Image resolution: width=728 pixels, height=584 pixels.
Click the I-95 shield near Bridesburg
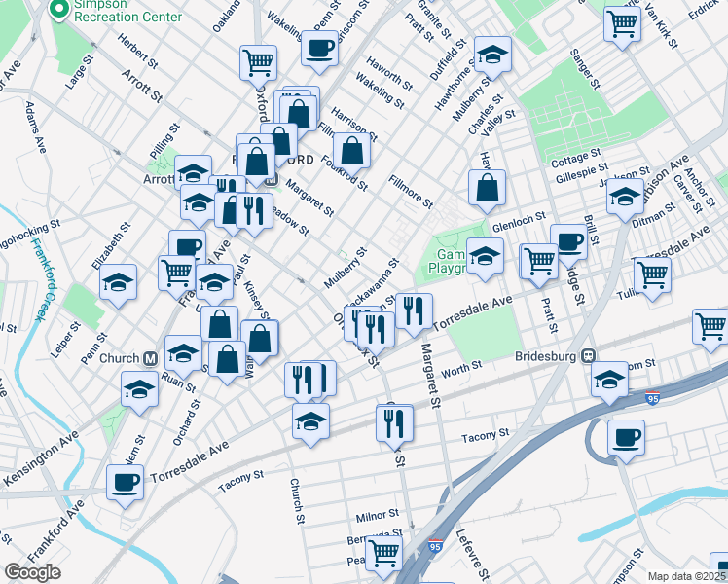pos(652,398)
